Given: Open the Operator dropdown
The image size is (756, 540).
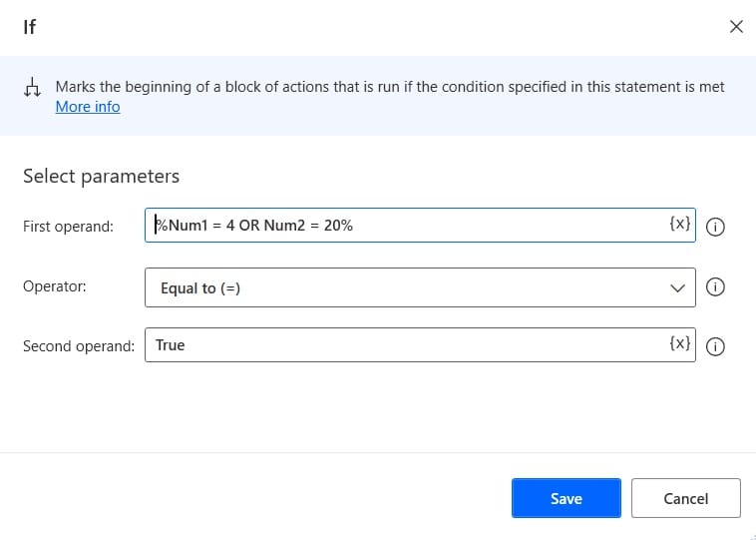Looking at the screenshot, I should coord(420,287).
